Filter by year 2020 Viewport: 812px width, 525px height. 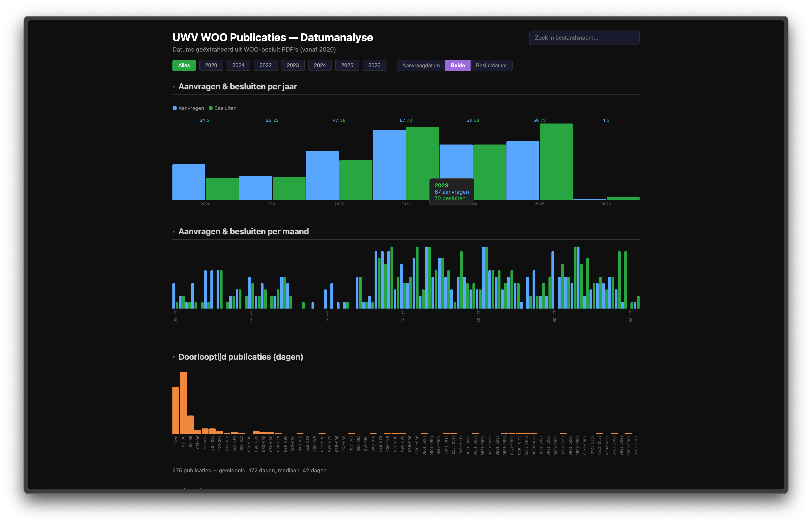point(211,65)
